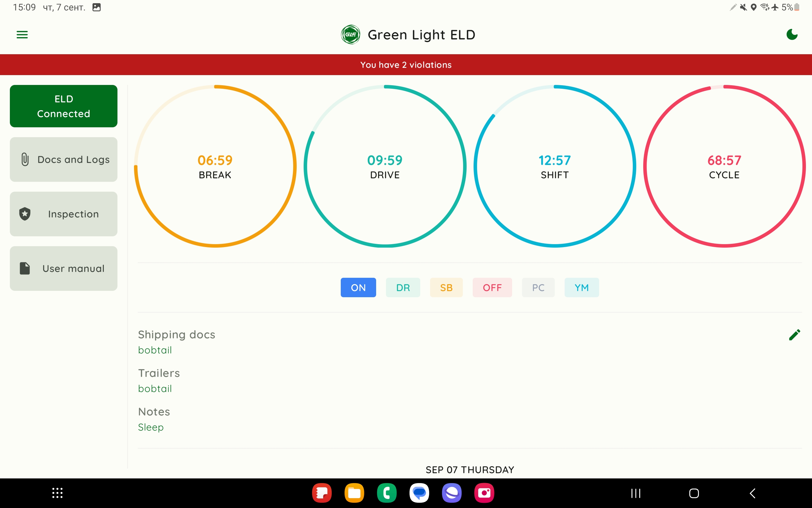View the 2 violations banner
Screen dimensions: 812x508
point(406,64)
